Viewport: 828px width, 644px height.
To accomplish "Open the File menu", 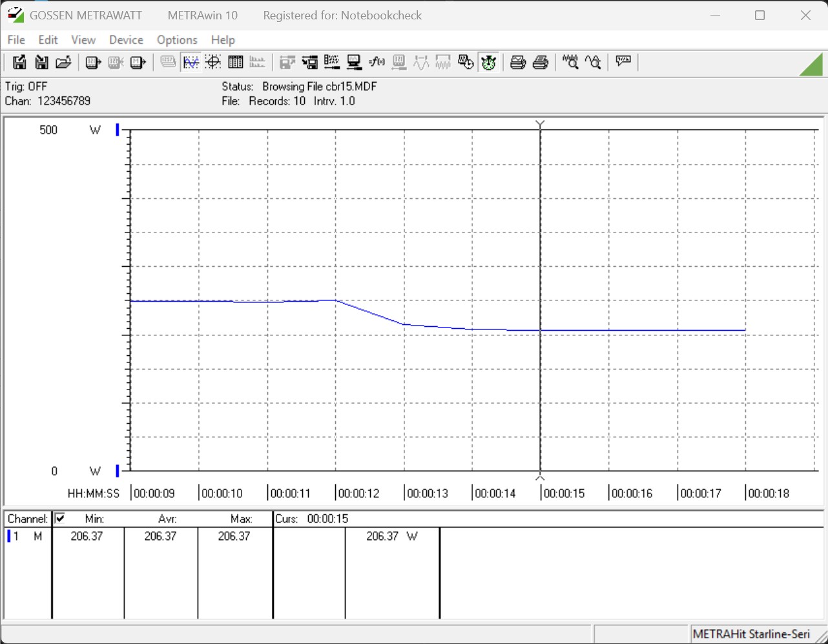I will [x=16, y=40].
